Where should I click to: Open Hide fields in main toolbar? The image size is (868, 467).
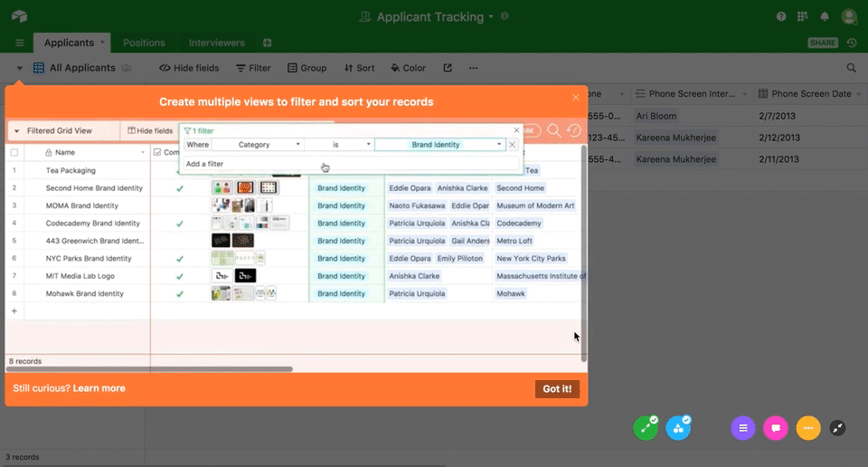point(189,68)
